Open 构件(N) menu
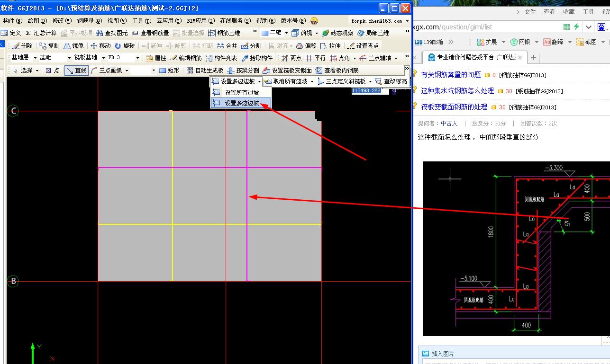The width and height of the screenshot is (610, 364). pos(12,21)
